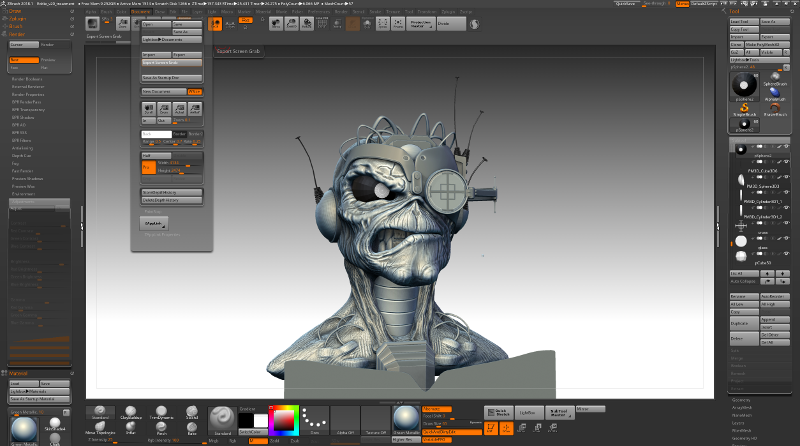Open the Alpha Off selector
800x446 pixels.
click(345, 420)
